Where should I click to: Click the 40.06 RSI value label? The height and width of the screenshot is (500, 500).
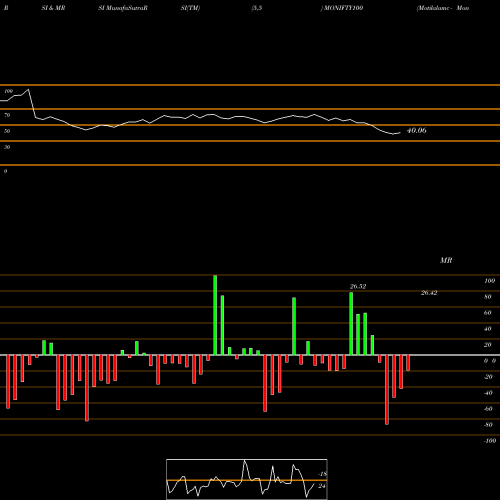[x=416, y=130]
